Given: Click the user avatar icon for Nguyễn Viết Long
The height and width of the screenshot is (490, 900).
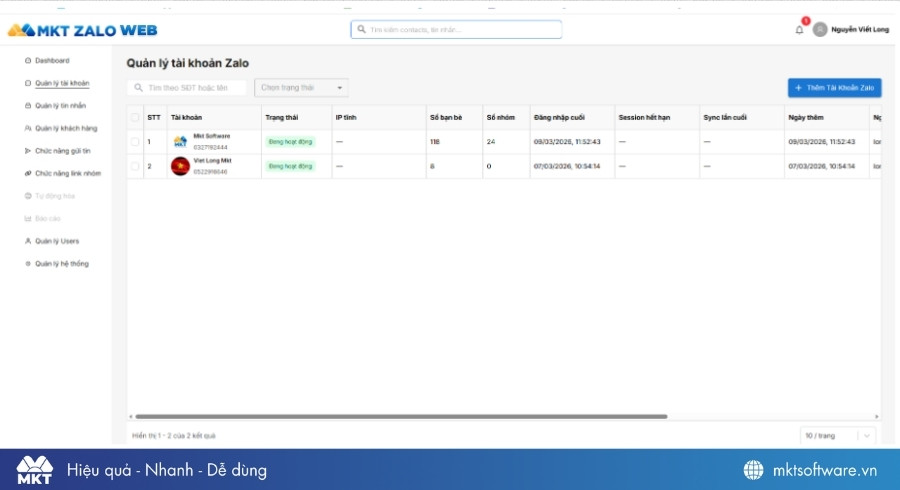Looking at the screenshot, I should point(820,30).
